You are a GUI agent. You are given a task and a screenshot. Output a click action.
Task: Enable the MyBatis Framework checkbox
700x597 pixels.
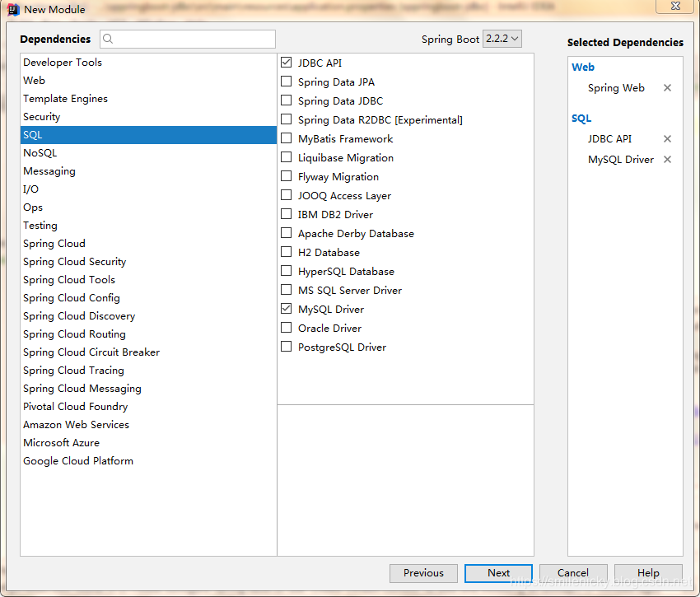tap(286, 138)
